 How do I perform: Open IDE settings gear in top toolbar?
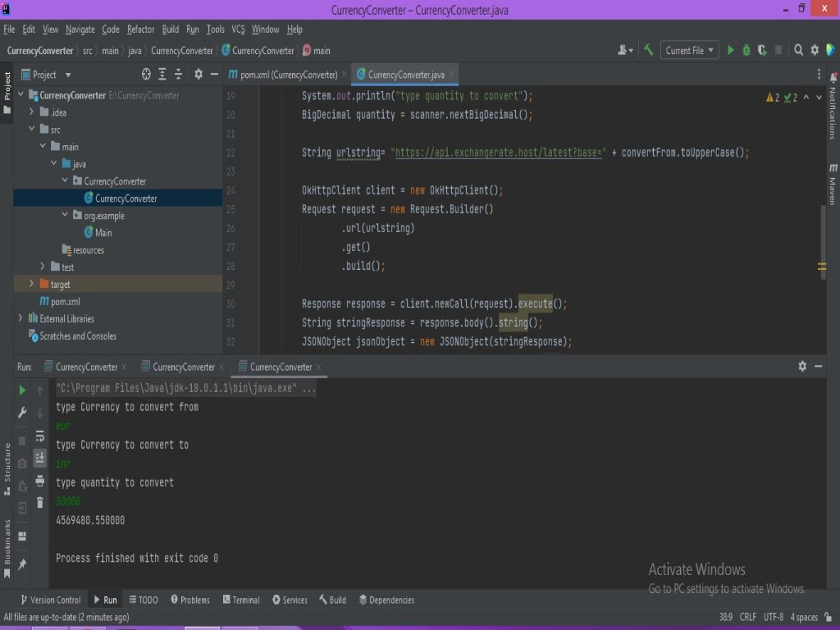coord(815,50)
